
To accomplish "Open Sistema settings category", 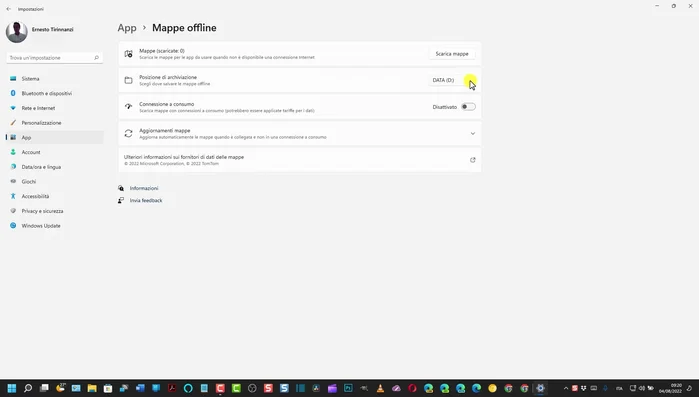I will [55, 78].
